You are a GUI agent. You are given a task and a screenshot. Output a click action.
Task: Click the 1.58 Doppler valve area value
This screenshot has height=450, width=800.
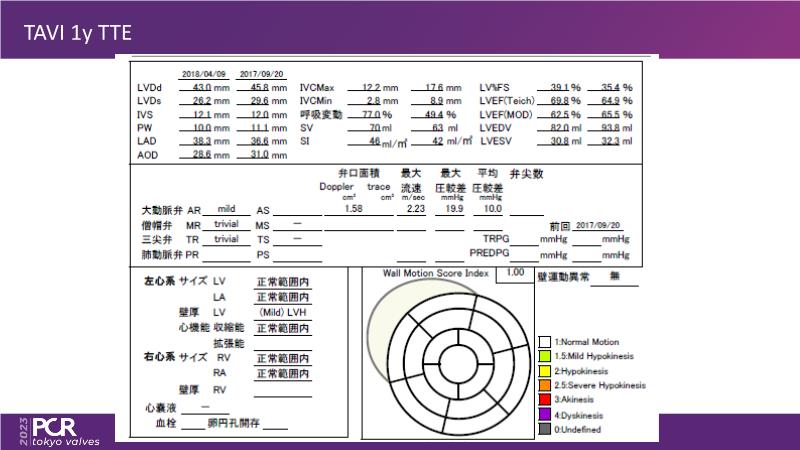point(352,209)
